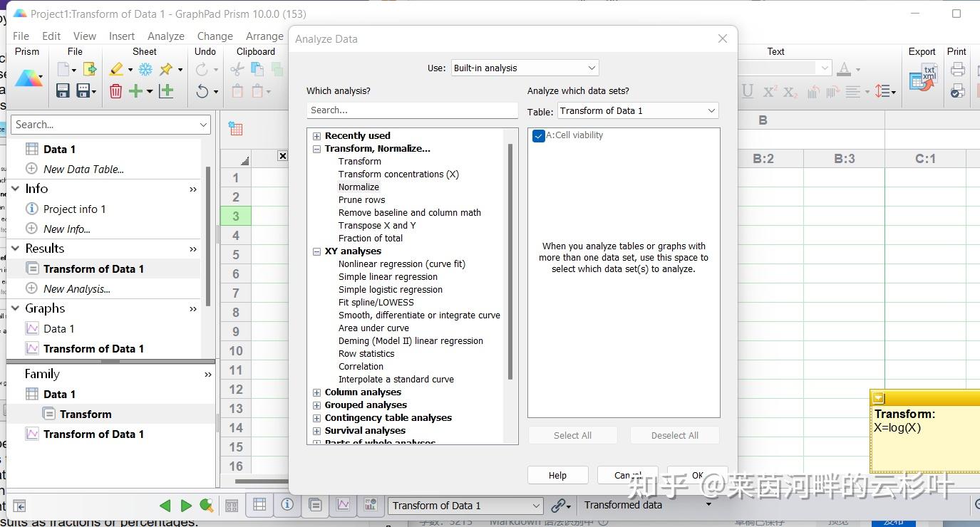Uncheck the A:Cell viability data set
Viewport: 980px width, 527px height.
[x=539, y=135]
